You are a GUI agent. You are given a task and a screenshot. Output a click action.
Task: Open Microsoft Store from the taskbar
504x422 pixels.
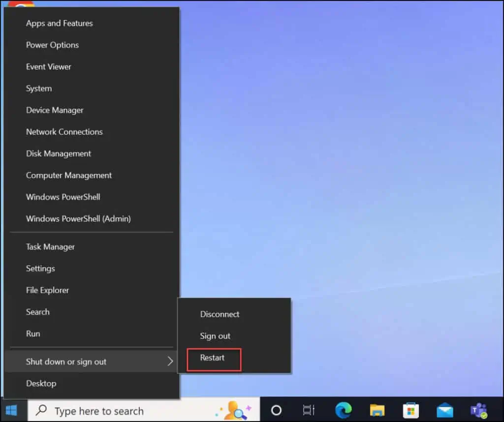(411, 410)
